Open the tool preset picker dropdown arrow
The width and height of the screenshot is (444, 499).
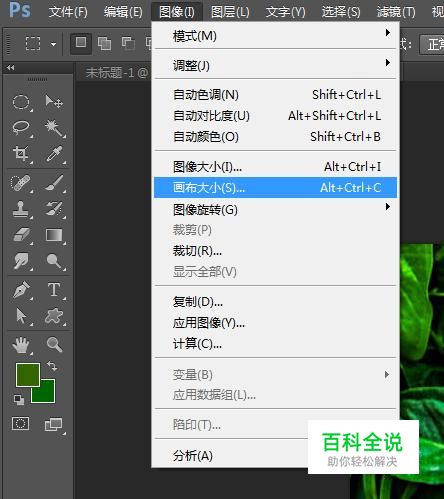[53, 44]
